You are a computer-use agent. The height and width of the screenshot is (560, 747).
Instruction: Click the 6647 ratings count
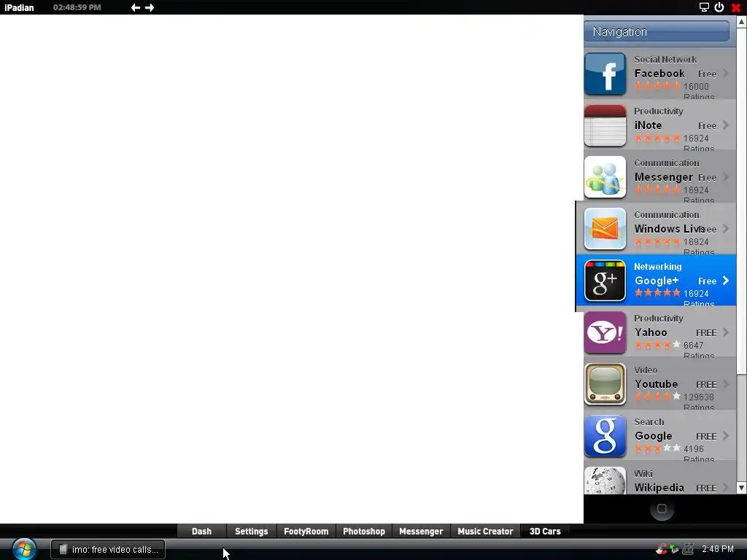click(x=693, y=345)
